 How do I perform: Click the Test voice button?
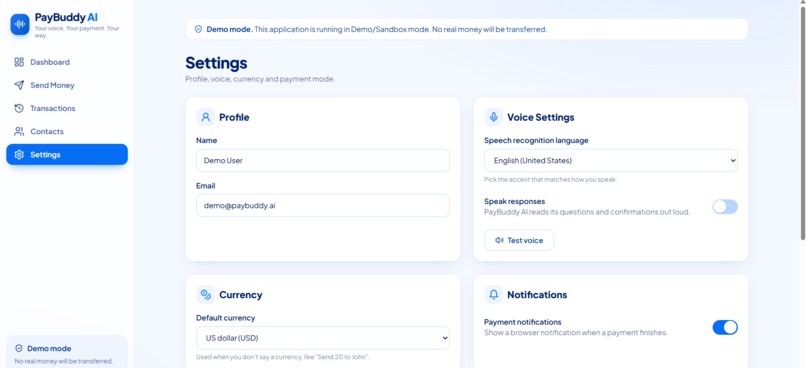point(519,240)
